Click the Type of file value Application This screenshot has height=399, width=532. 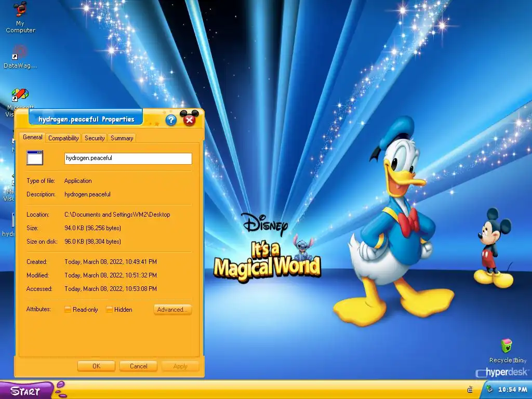(x=78, y=181)
